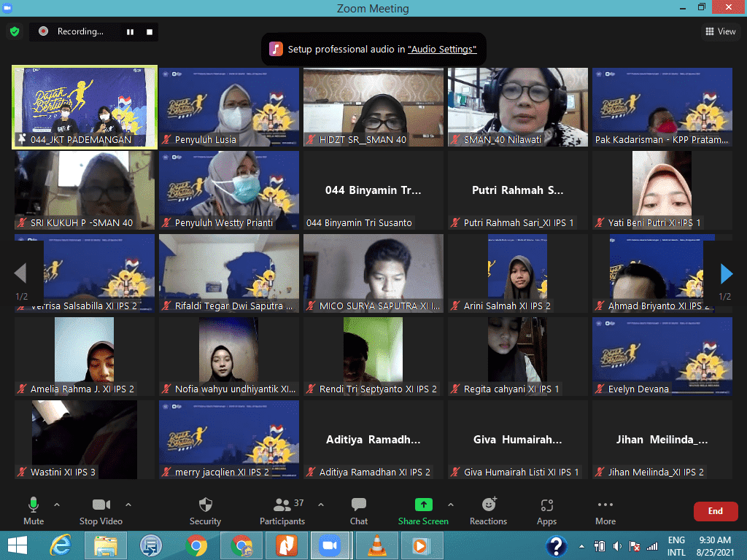This screenshot has width=747, height=560.
Task: Expand share options arrow beside Share Screen
Action: click(450, 505)
